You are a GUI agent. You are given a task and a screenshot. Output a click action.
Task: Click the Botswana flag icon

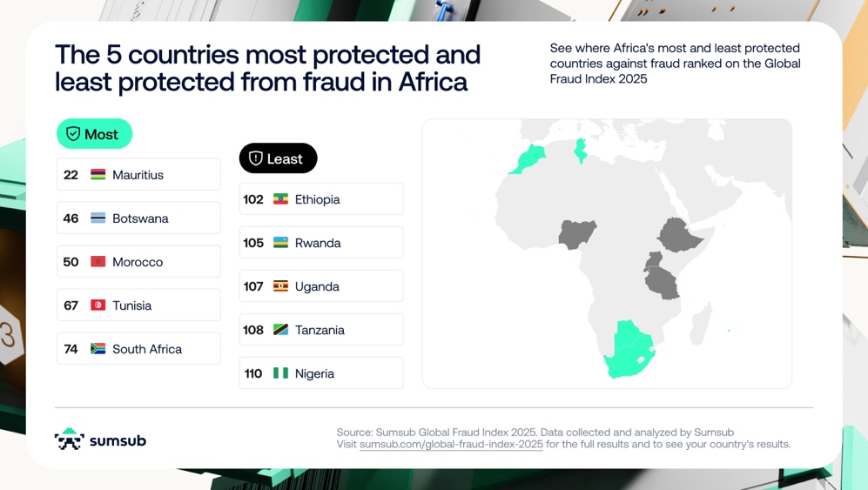(98, 218)
